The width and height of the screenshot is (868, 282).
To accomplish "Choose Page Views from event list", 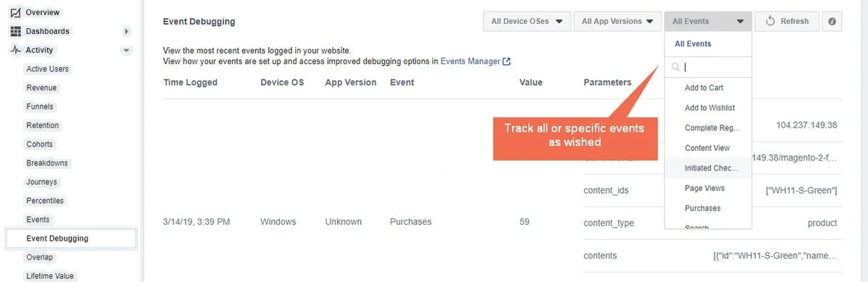I will pyautogui.click(x=705, y=188).
